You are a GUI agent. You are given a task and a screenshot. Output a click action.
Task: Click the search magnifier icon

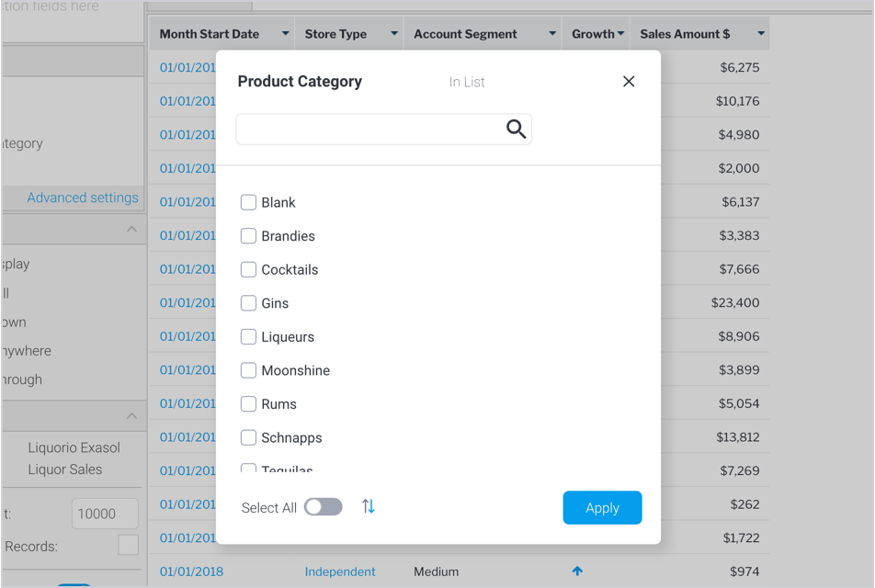[516, 130]
